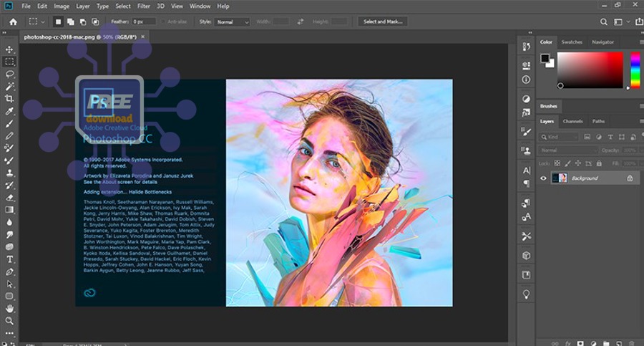The width and height of the screenshot is (644, 346).
Task: Pick a color in the red color field
Action: click(x=590, y=70)
